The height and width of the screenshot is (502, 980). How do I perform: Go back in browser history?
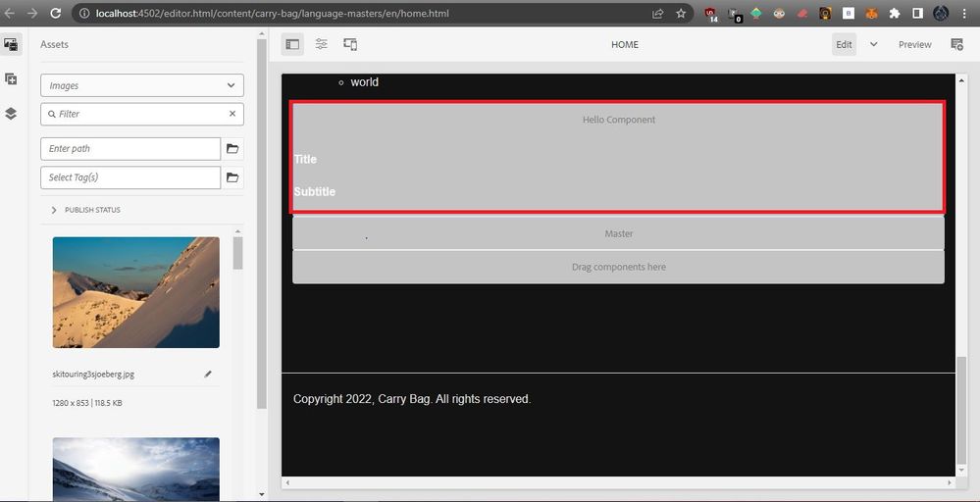click(x=10, y=13)
